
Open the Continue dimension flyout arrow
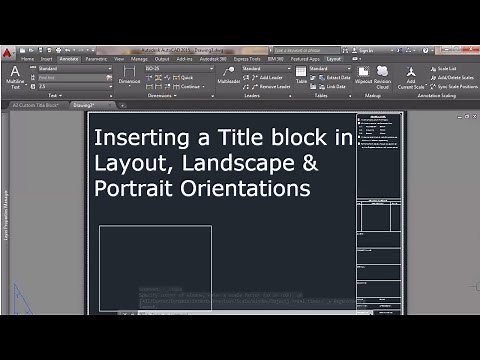tap(203, 87)
